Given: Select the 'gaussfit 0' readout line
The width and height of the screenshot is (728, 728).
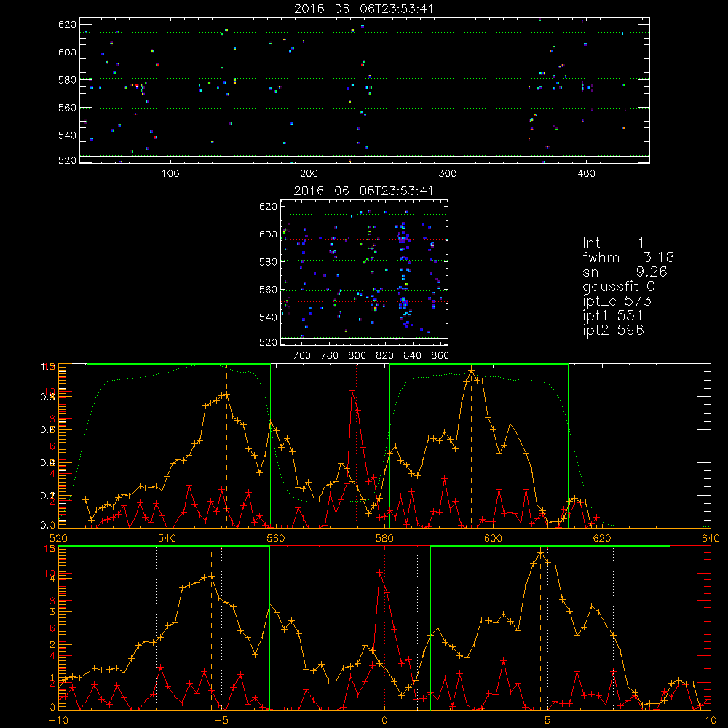Looking at the screenshot, I should coord(619,286).
